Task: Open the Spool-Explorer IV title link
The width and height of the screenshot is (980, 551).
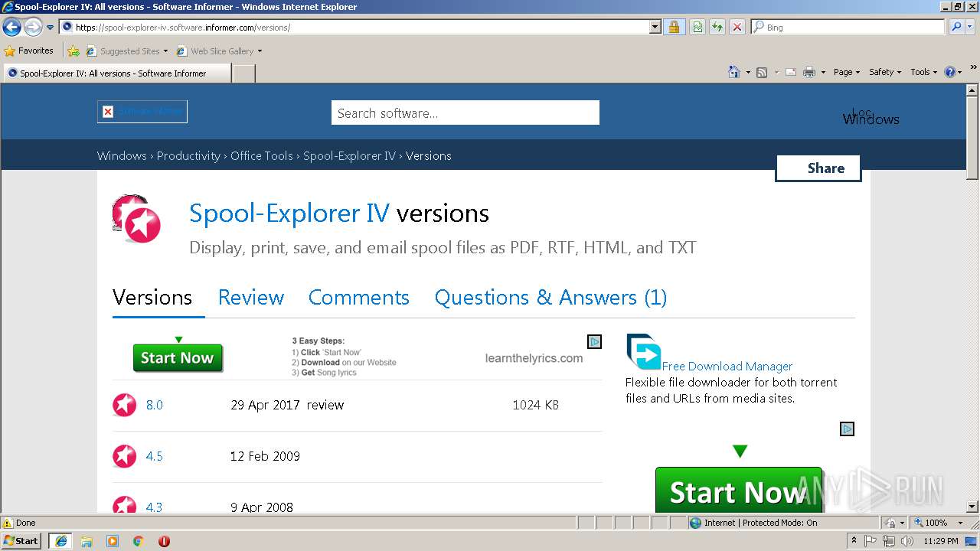Action: (x=289, y=213)
